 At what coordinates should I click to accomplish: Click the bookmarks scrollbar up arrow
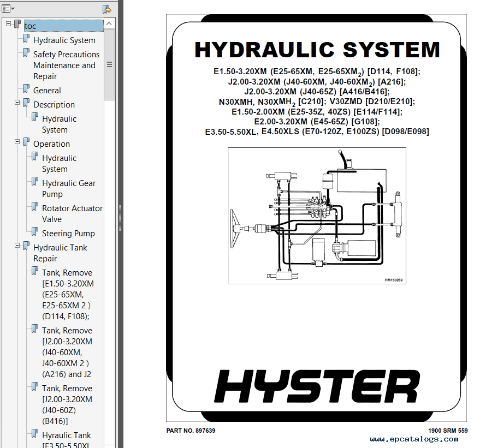click(x=109, y=23)
